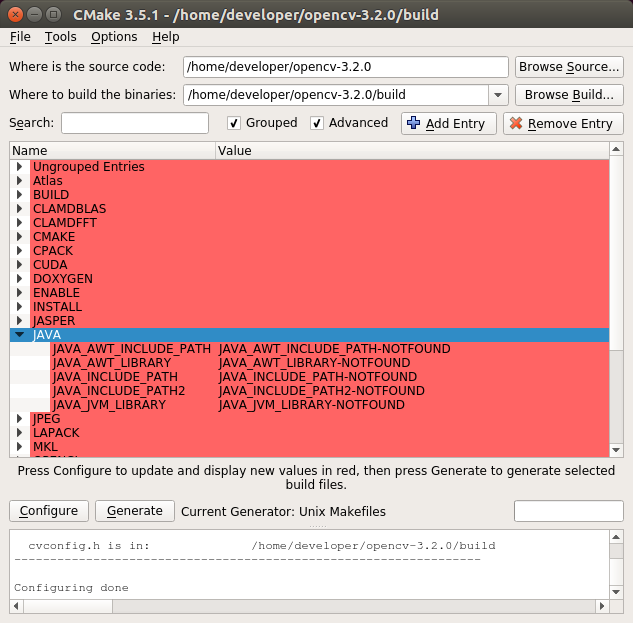Click the red X Remove Entry icon

click(x=516, y=123)
